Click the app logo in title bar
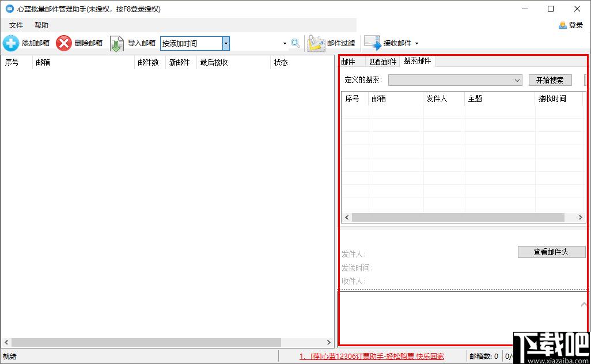 click(9, 9)
